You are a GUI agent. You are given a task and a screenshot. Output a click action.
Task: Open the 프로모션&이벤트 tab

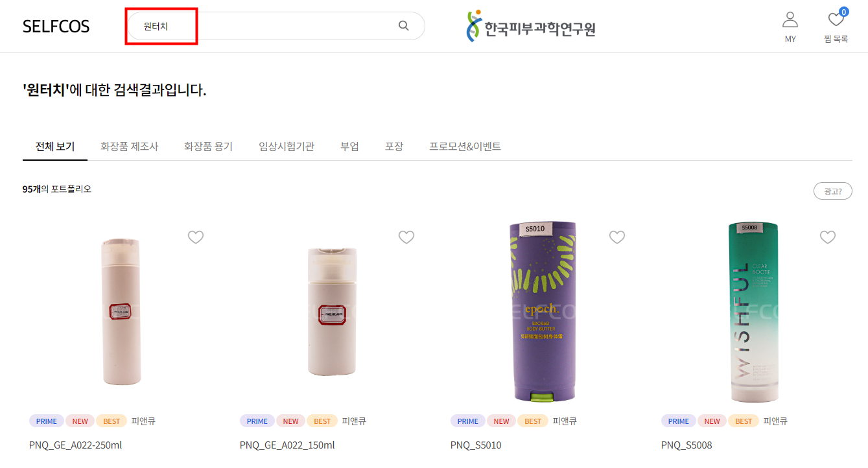[x=465, y=146]
